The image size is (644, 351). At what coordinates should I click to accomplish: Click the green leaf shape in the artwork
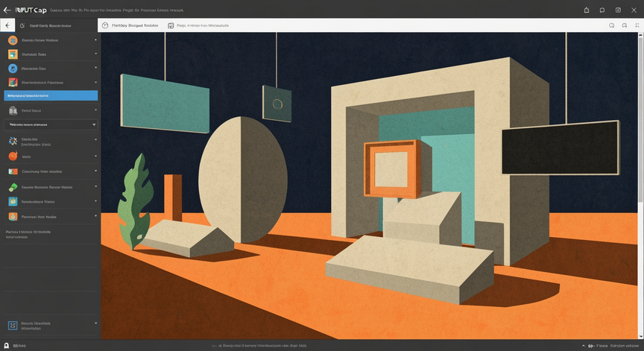coord(136,201)
